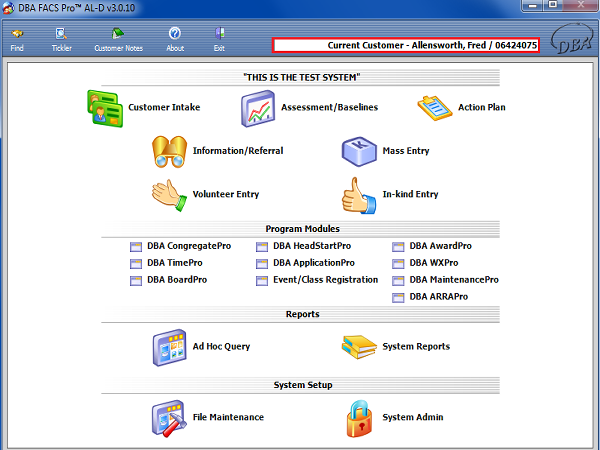
Task: Open Customer Notes from the toolbar
Action: pyautogui.click(x=118, y=39)
